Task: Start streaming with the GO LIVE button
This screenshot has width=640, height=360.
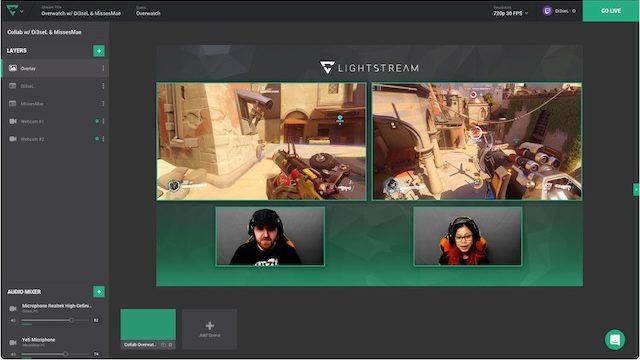Action: point(611,11)
